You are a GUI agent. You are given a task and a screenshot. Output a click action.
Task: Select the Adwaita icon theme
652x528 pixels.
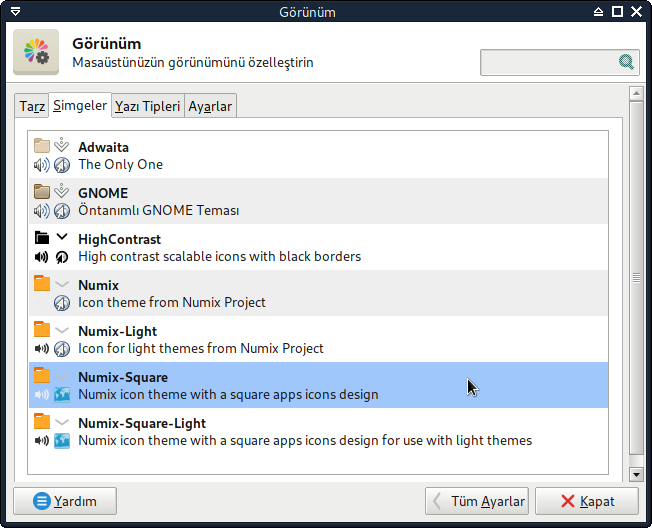(x=318, y=155)
